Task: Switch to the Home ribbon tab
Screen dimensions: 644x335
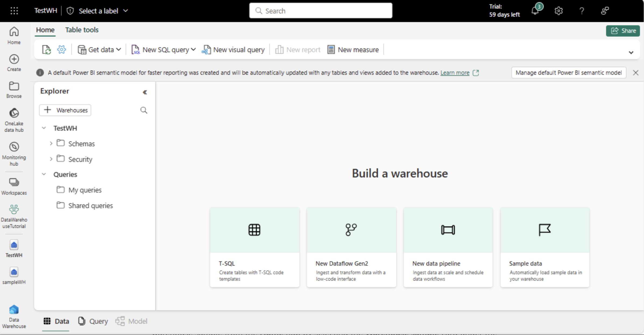Action: tap(45, 30)
